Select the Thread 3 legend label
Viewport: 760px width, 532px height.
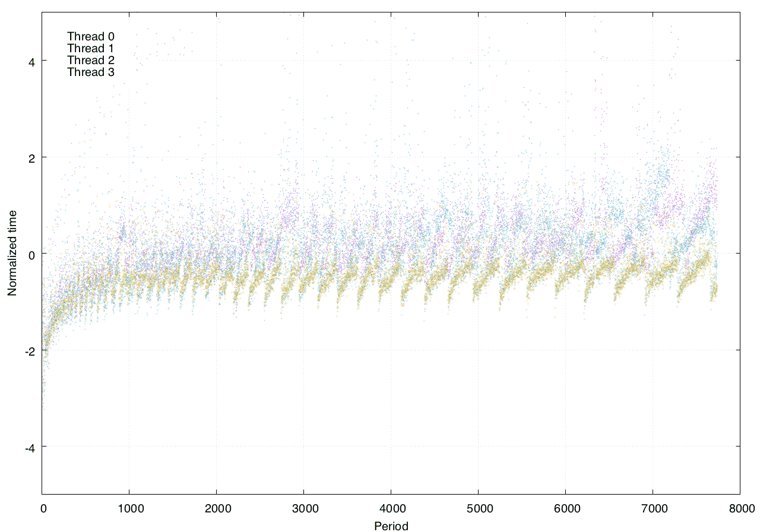[91, 72]
